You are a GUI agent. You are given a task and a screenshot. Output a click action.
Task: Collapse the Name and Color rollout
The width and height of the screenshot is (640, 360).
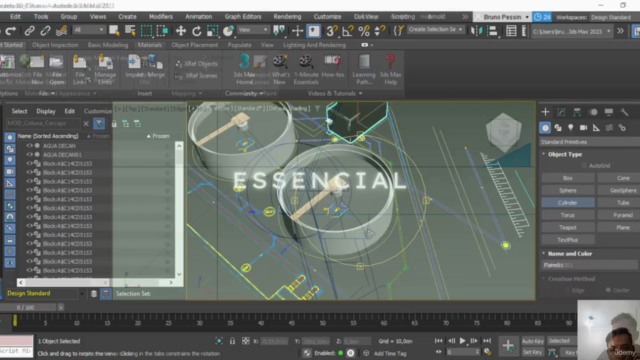[x=570, y=253]
